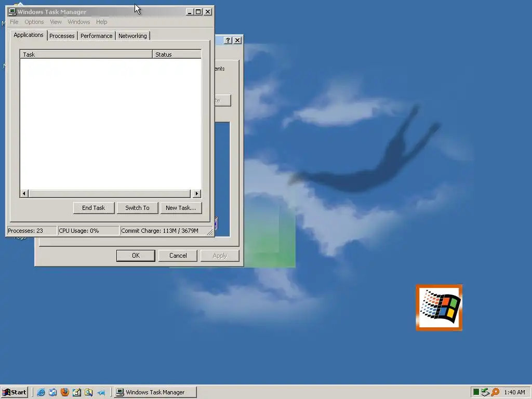The height and width of the screenshot is (399, 532).
Task: Click the Apply button in the background dialog
Action: pos(220,256)
